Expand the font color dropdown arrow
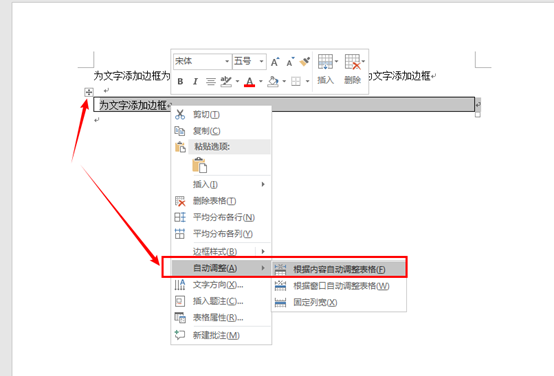 click(x=261, y=82)
